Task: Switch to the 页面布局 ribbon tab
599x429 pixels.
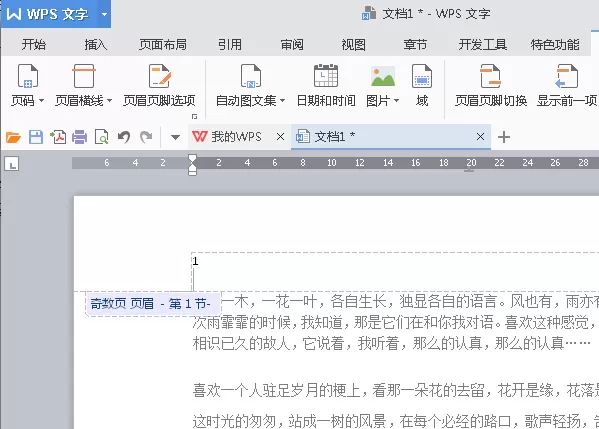Action: pos(163,45)
